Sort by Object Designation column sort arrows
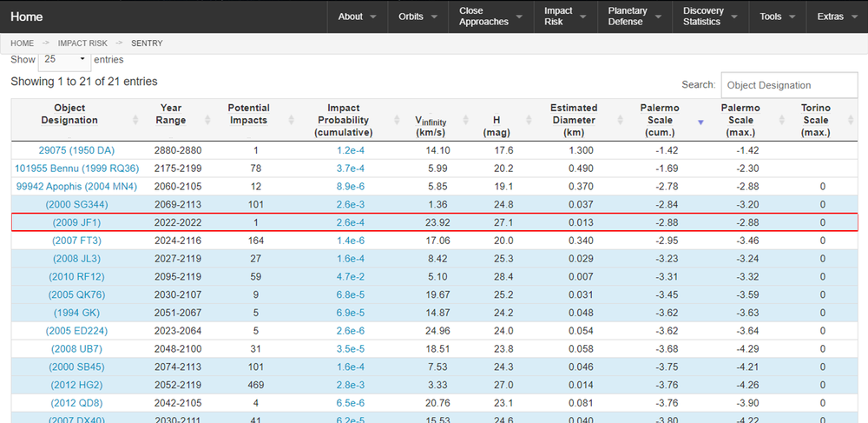 (x=135, y=120)
